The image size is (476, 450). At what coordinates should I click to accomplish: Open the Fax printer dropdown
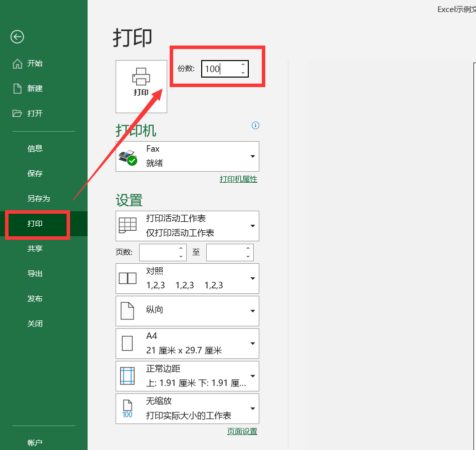pos(187,156)
